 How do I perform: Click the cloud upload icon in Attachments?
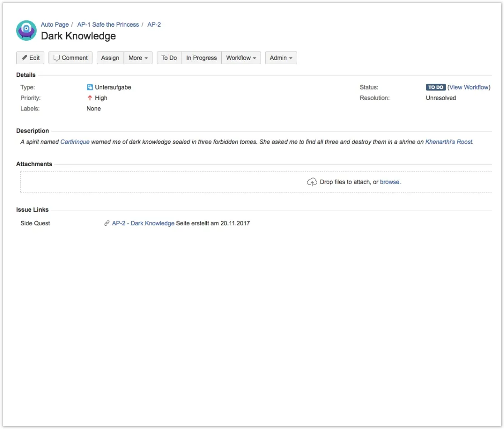click(x=312, y=182)
